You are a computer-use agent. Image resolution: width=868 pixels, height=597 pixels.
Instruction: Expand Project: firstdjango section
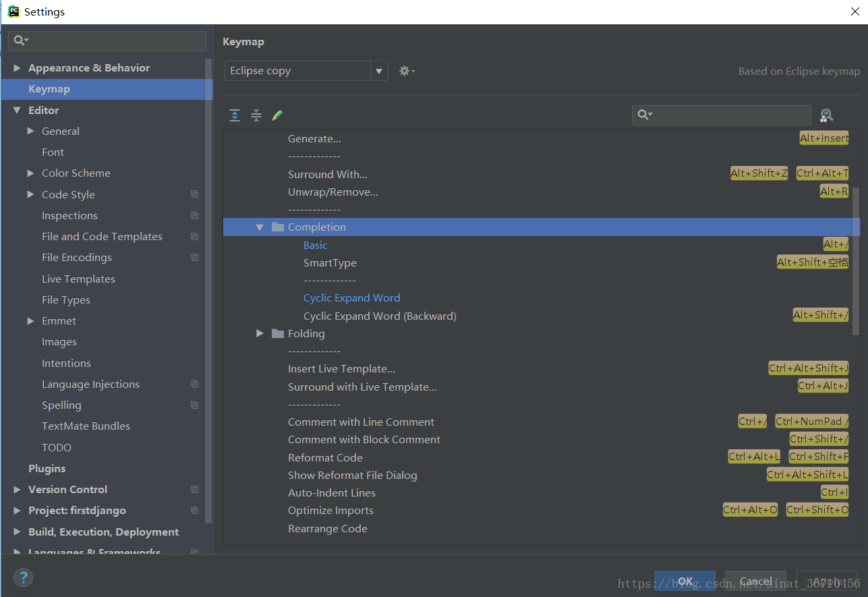click(17, 511)
